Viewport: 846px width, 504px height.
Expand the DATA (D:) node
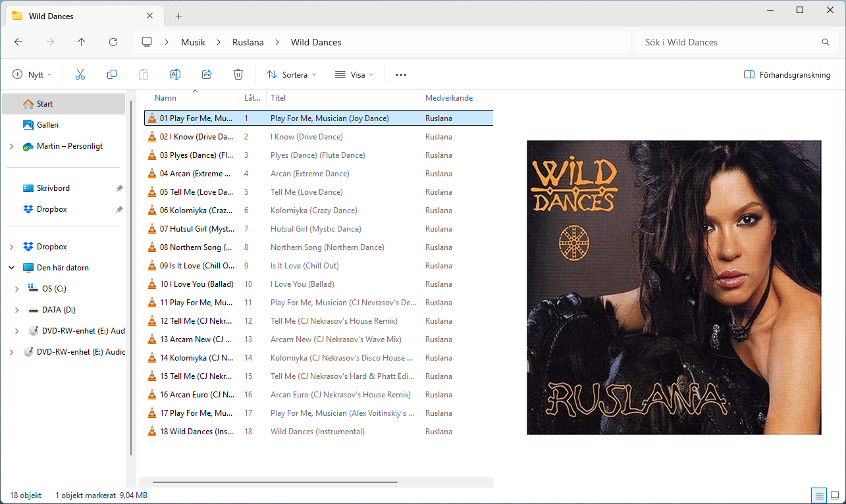tap(16, 310)
